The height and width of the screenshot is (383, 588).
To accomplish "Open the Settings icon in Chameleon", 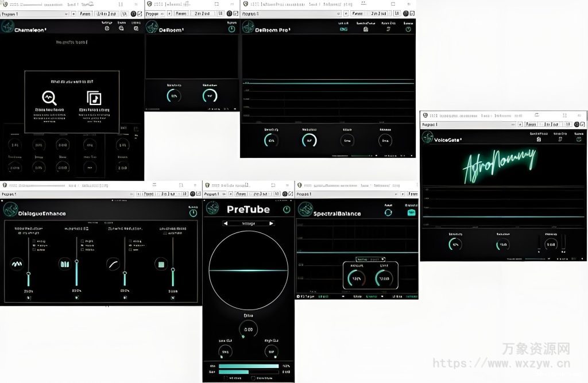I will point(107,28).
